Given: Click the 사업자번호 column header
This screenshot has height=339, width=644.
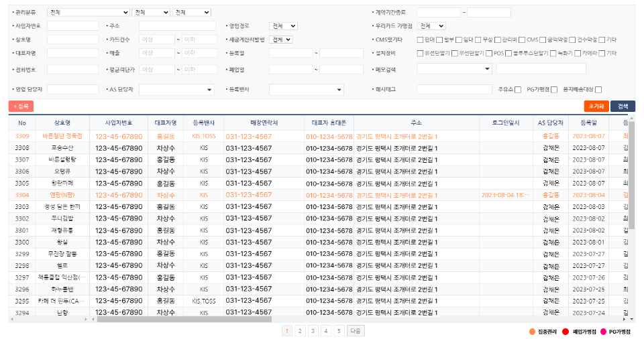Looking at the screenshot, I should 119,123.
